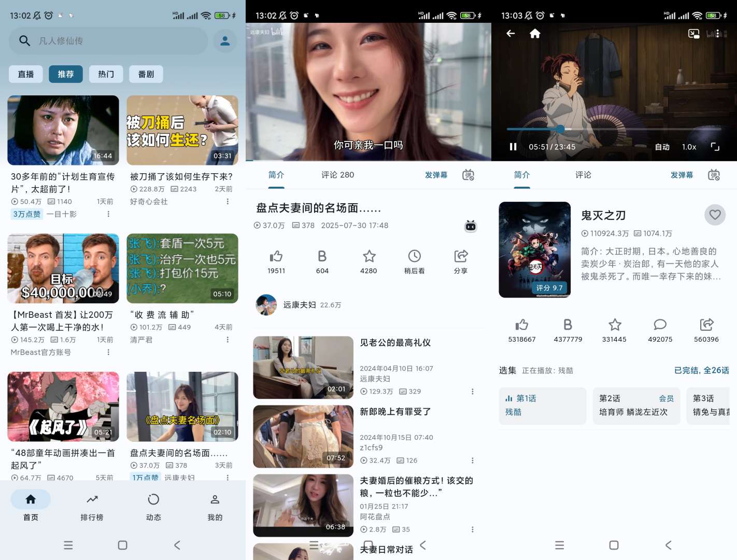Change playback speed from 1.0x

coord(689,147)
